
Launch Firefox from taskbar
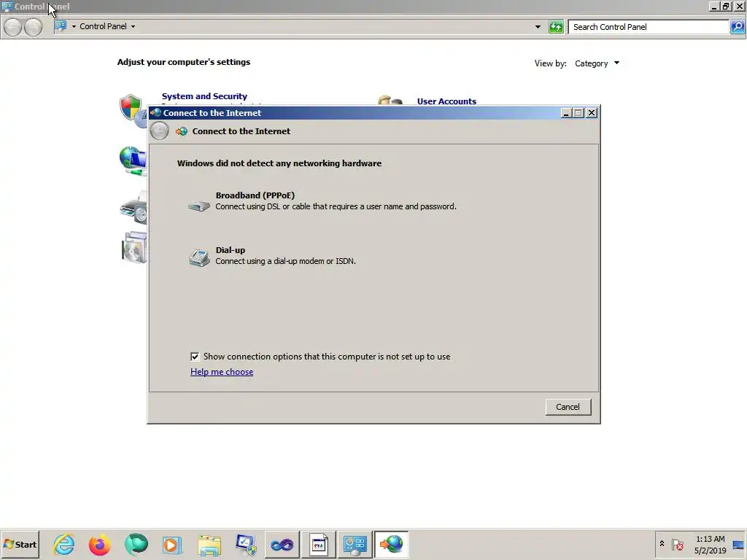(99, 544)
